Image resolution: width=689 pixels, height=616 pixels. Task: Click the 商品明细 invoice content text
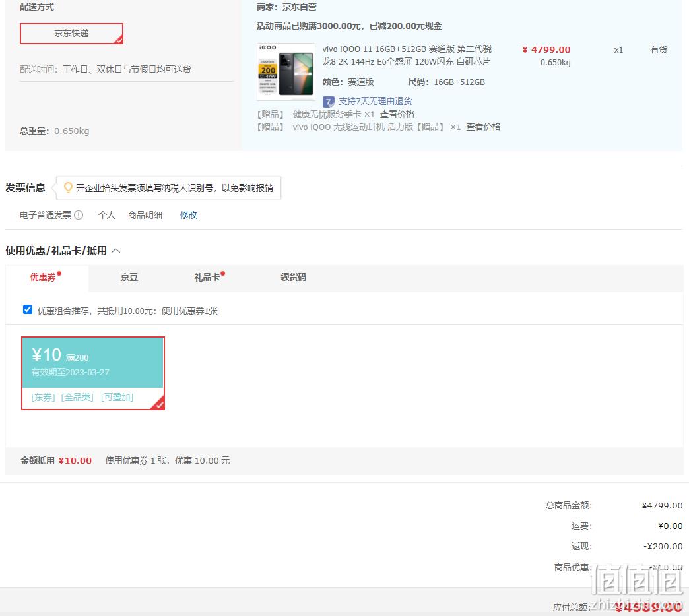click(145, 215)
